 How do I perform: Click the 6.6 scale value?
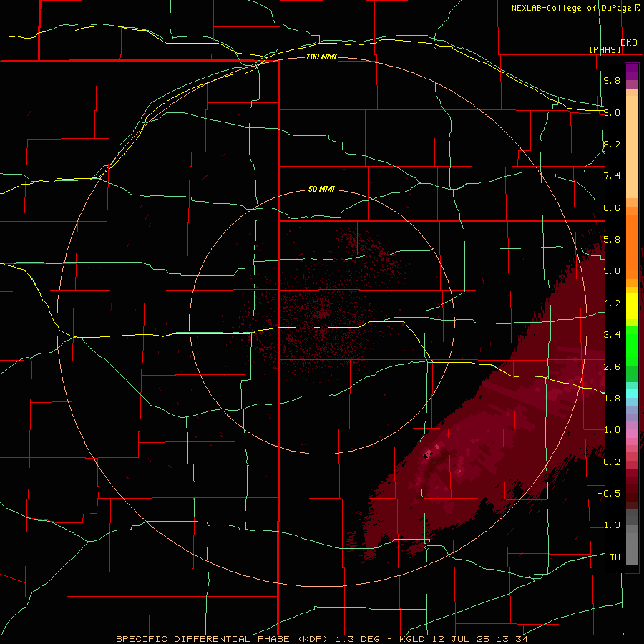[612, 208]
